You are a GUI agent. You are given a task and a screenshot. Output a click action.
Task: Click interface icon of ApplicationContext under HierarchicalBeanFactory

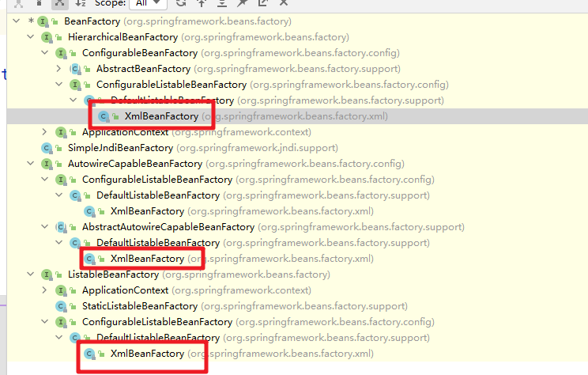[61, 132]
